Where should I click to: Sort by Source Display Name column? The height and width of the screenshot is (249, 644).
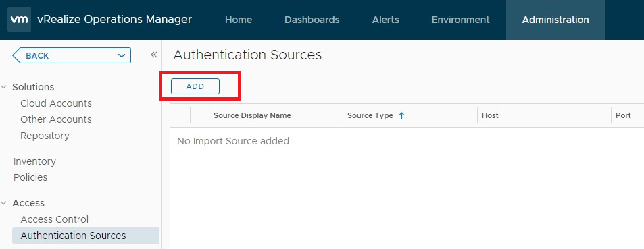click(252, 115)
